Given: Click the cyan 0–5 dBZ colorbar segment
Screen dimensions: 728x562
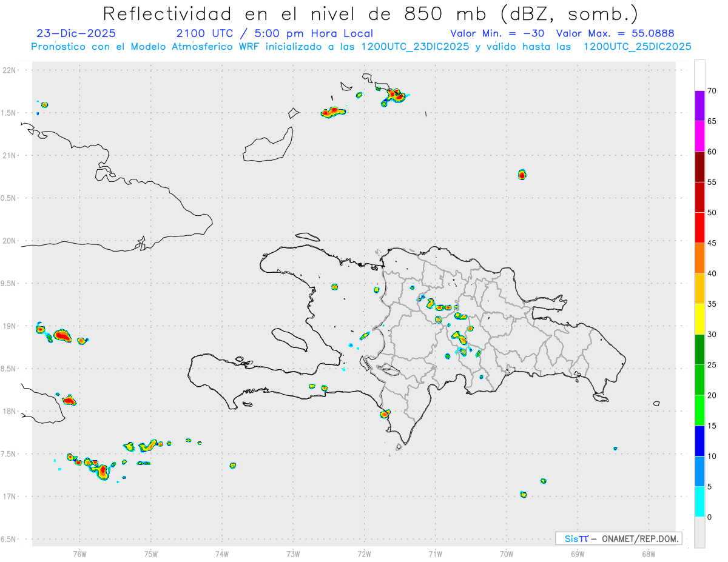Looking at the screenshot, I should [x=699, y=502].
